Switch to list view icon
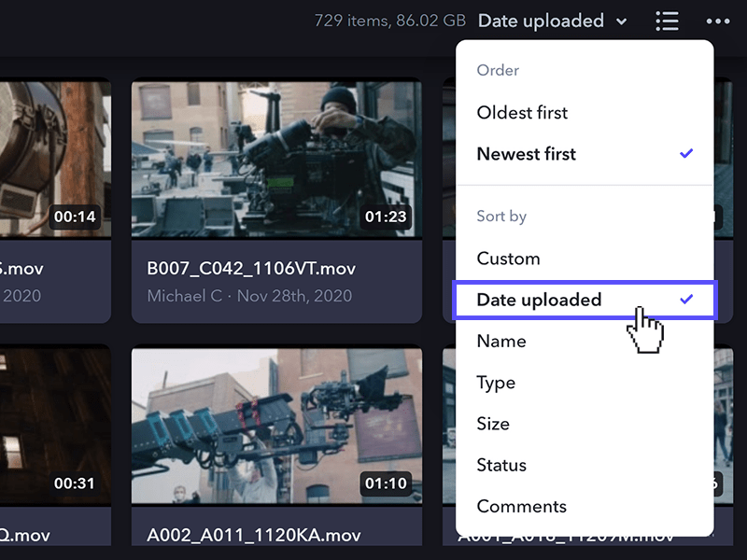This screenshot has width=747, height=560. point(667,21)
